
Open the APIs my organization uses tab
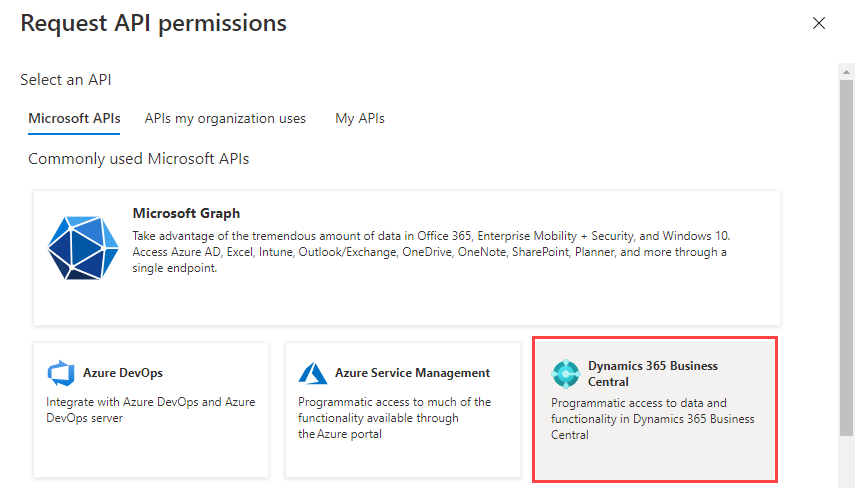225,118
